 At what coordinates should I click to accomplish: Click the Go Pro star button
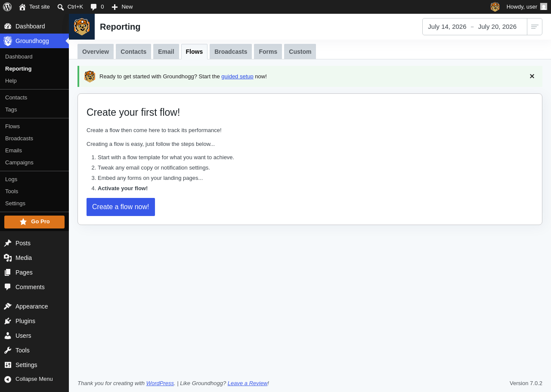pyautogui.click(x=34, y=222)
